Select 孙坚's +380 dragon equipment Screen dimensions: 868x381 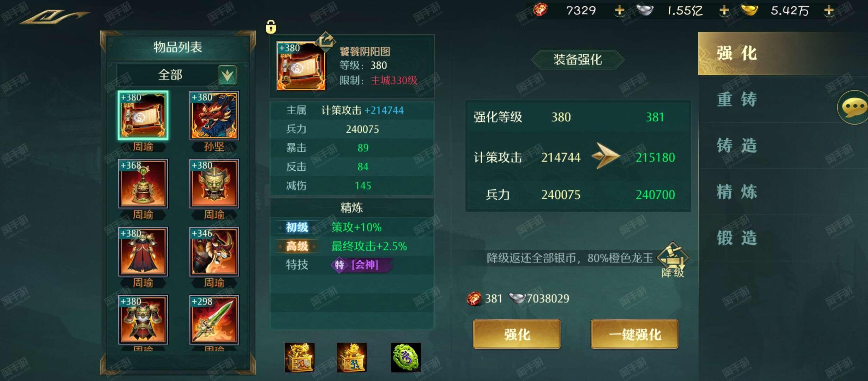point(214,115)
